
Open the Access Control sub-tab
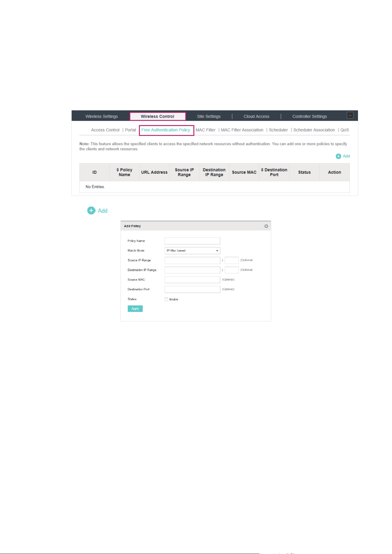(105, 130)
